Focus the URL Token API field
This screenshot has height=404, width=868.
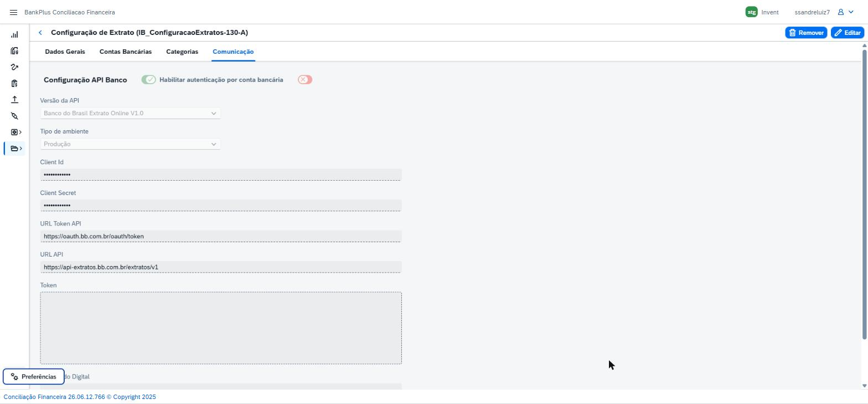221,236
